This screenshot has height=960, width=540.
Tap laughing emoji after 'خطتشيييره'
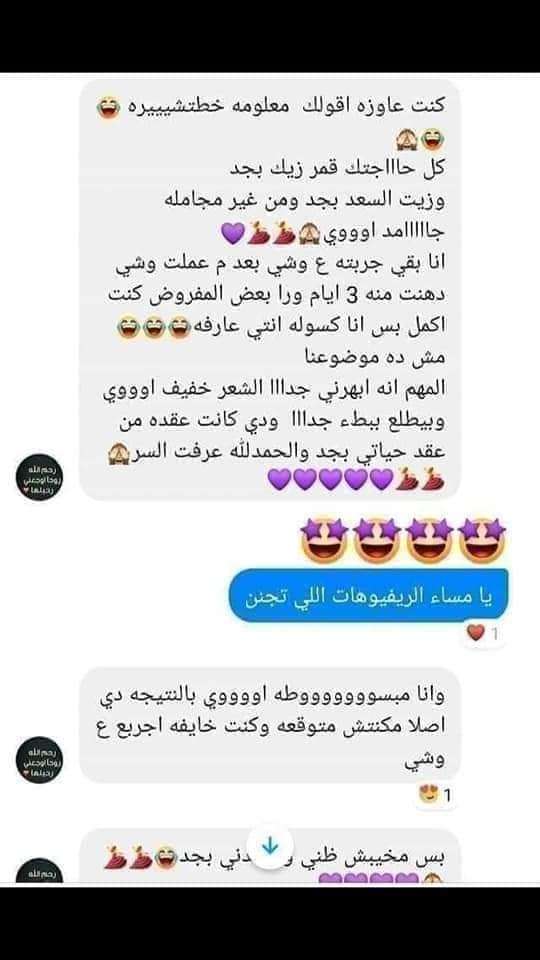pyautogui.click(x=109, y=109)
